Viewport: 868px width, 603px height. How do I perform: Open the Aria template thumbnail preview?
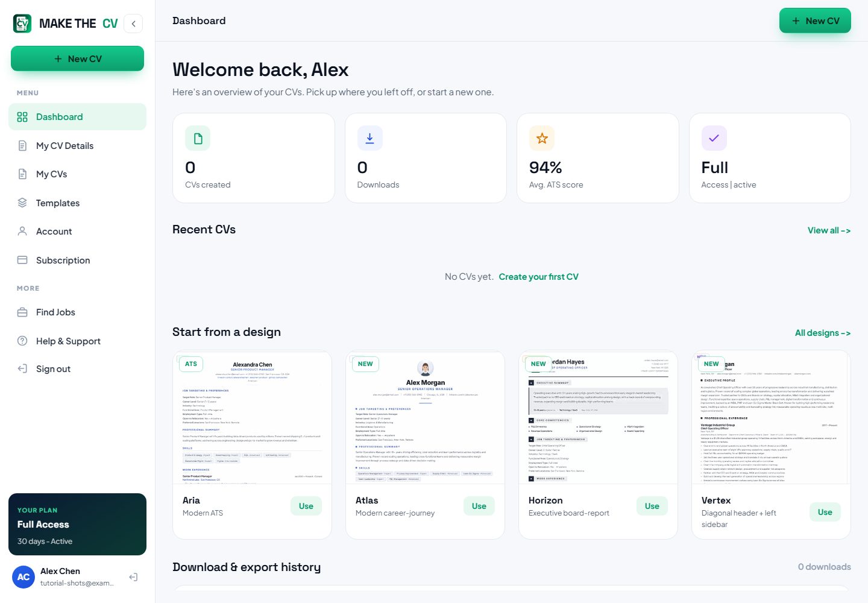[x=252, y=417]
